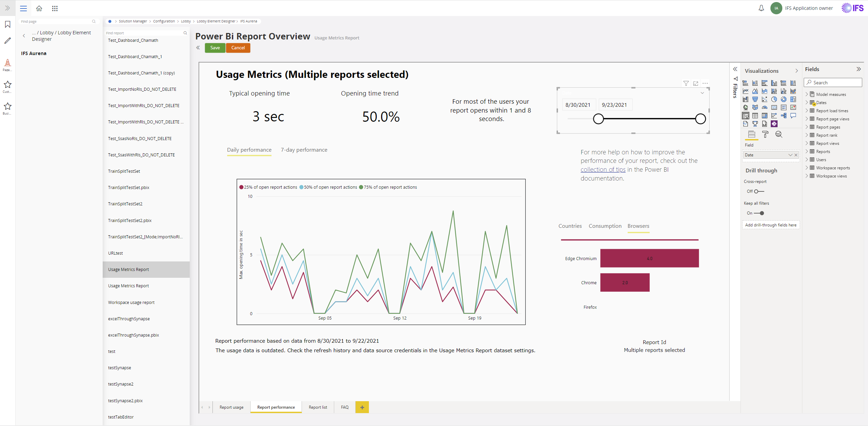Open slicer More options ellipsis
The image size is (868, 426).
pos(705,83)
